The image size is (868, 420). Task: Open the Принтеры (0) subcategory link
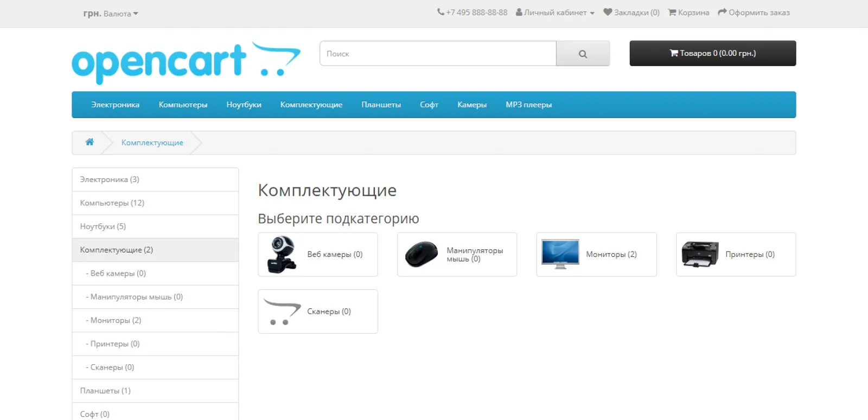click(x=750, y=254)
